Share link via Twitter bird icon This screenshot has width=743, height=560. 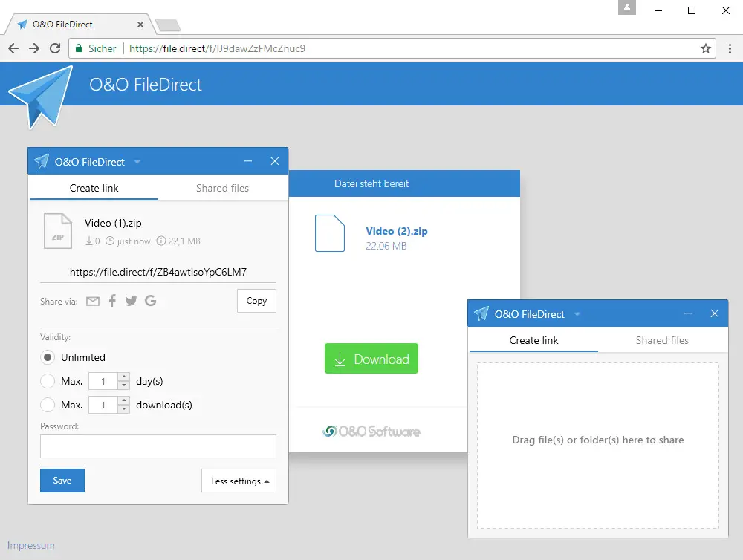click(x=132, y=301)
